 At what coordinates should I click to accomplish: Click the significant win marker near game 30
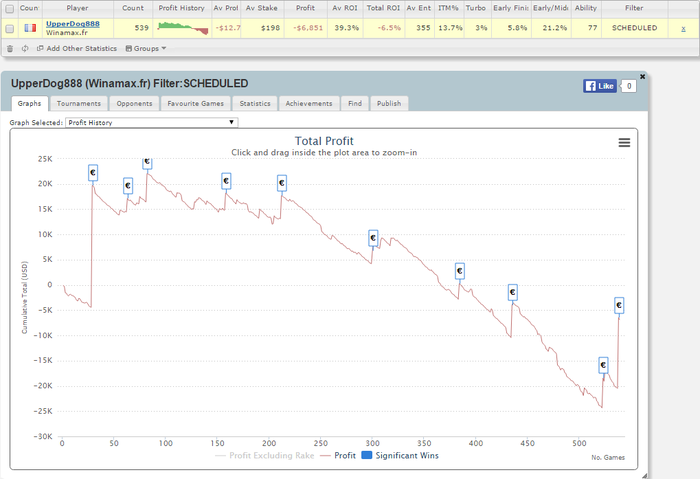pos(93,173)
